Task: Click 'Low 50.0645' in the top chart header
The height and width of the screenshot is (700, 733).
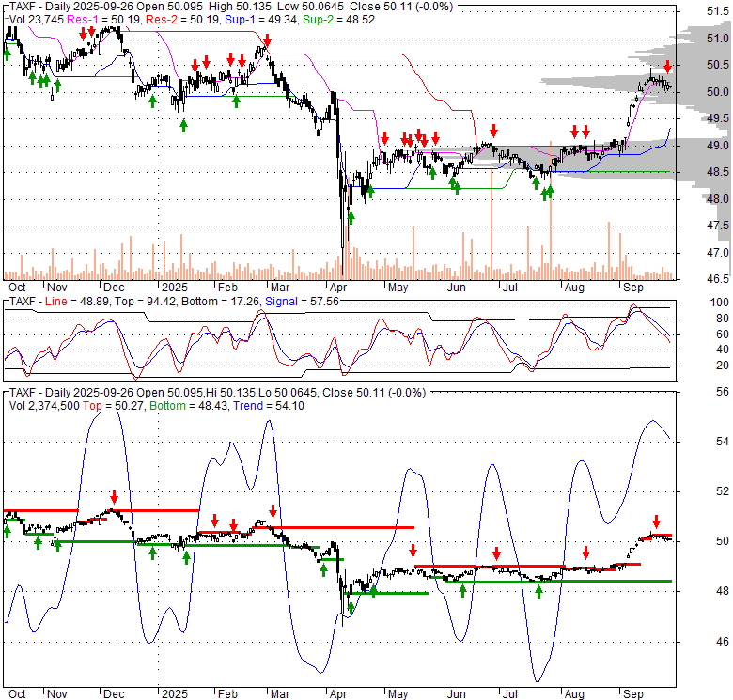Action: [x=311, y=7]
